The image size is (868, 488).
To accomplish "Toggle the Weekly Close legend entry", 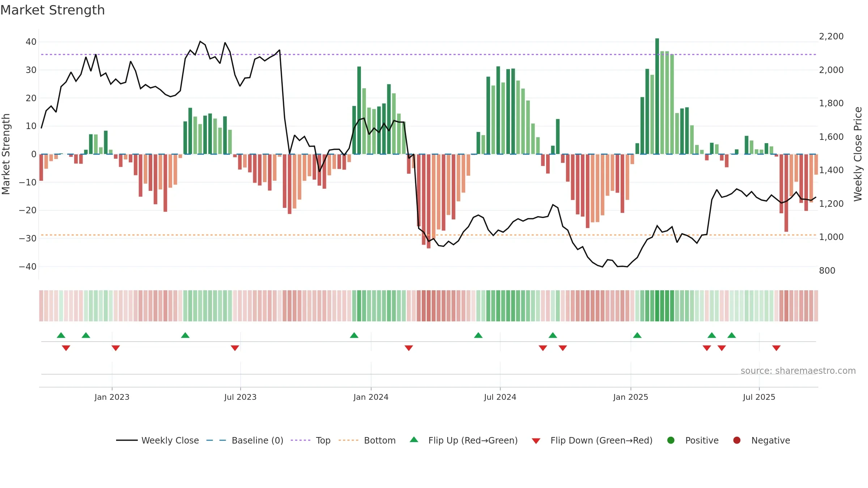I will pyautogui.click(x=157, y=440).
